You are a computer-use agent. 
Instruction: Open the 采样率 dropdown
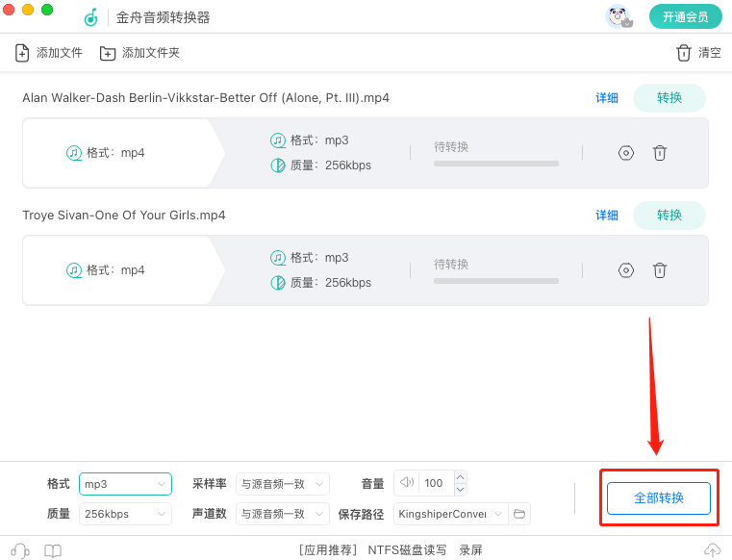(283, 484)
